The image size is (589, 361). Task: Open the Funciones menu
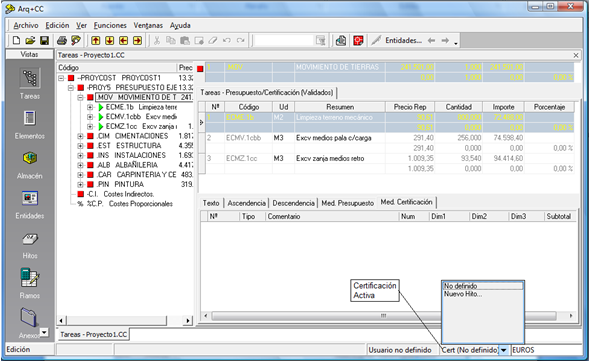[110, 26]
